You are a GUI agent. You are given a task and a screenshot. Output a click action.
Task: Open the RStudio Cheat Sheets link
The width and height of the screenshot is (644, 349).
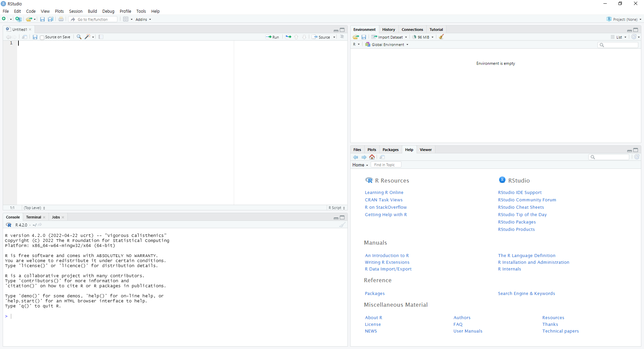521,207
